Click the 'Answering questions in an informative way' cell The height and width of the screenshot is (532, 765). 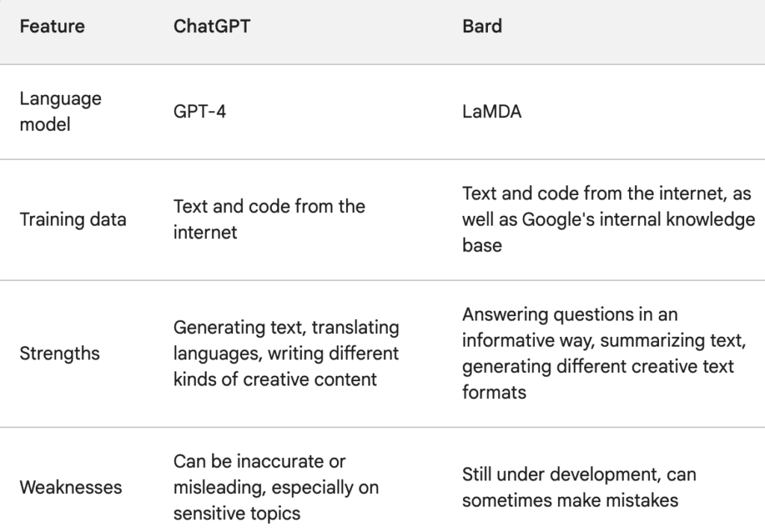tap(604, 353)
